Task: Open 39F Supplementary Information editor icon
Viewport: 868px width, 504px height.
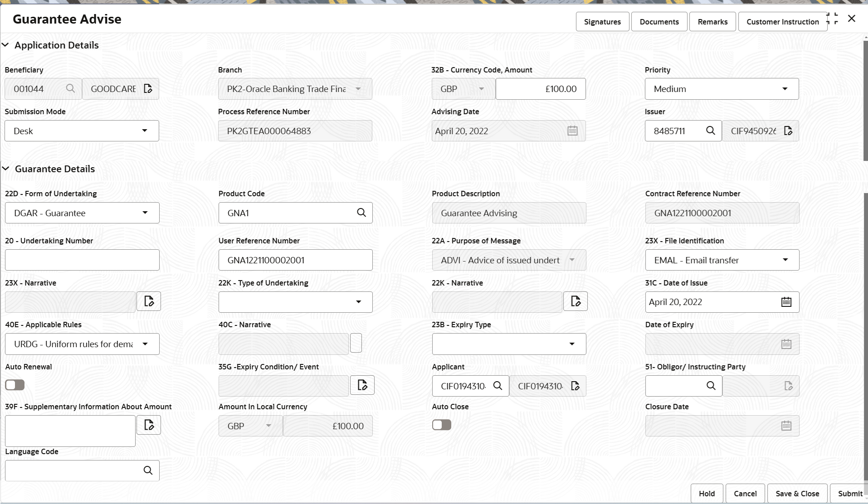Action: pyautogui.click(x=149, y=425)
